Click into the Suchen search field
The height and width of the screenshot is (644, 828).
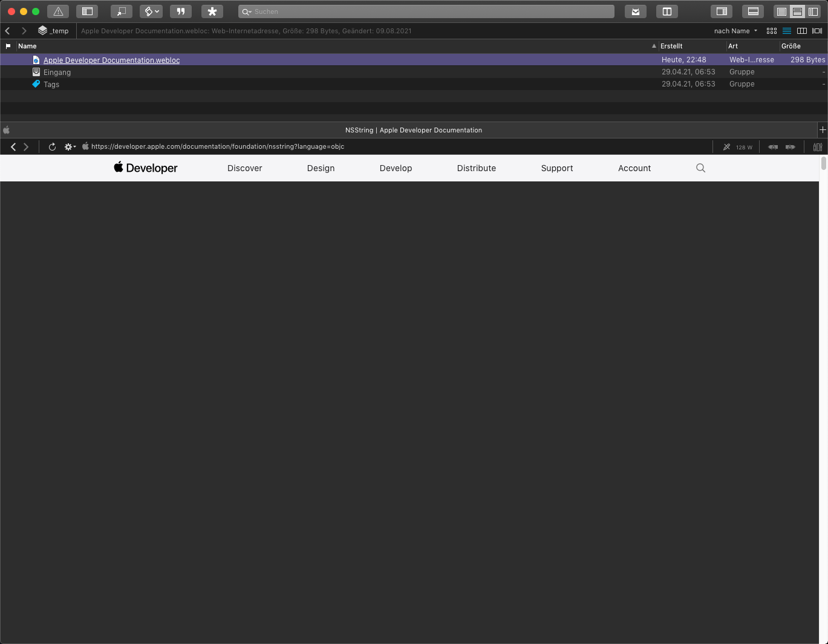coord(426,11)
